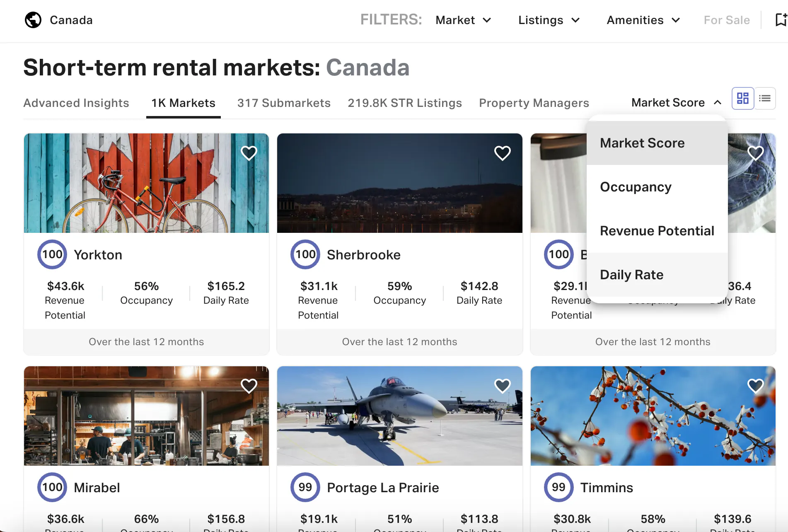The image size is (788, 532).
Task: Open the 317 Submarkets tab
Action: pos(284,103)
